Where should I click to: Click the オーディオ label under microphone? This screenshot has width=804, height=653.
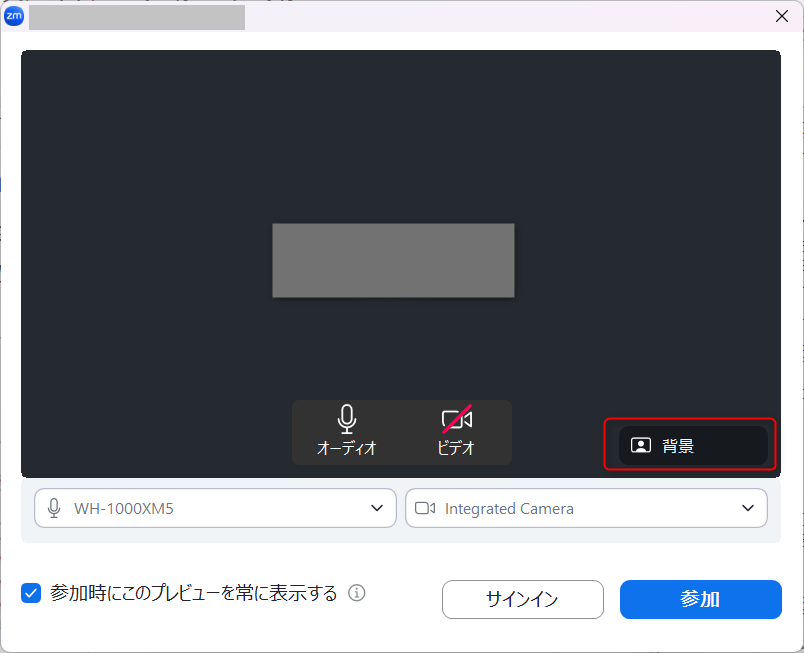[x=346, y=448]
